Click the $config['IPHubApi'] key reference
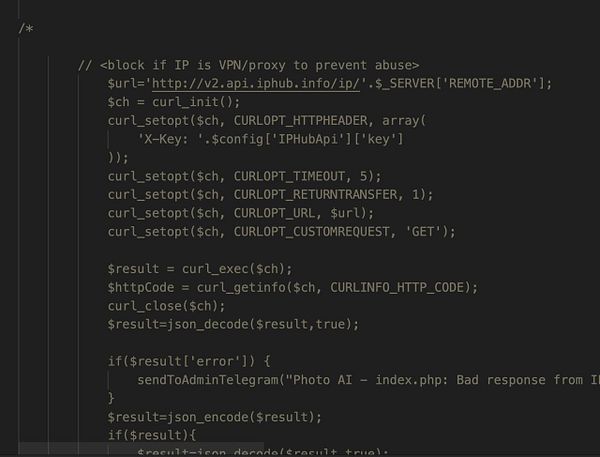The height and width of the screenshot is (457, 600). click(x=308, y=139)
